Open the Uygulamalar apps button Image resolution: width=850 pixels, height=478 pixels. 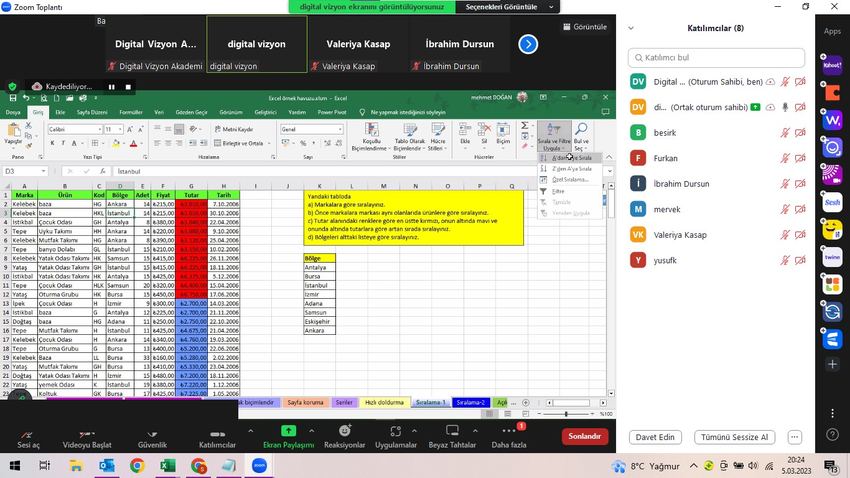click(x=396, y=438)
